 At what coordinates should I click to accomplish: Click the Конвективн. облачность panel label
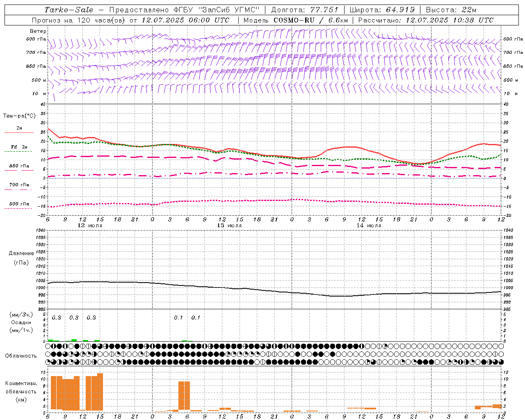pyautogui.click(x=21, y=391)
